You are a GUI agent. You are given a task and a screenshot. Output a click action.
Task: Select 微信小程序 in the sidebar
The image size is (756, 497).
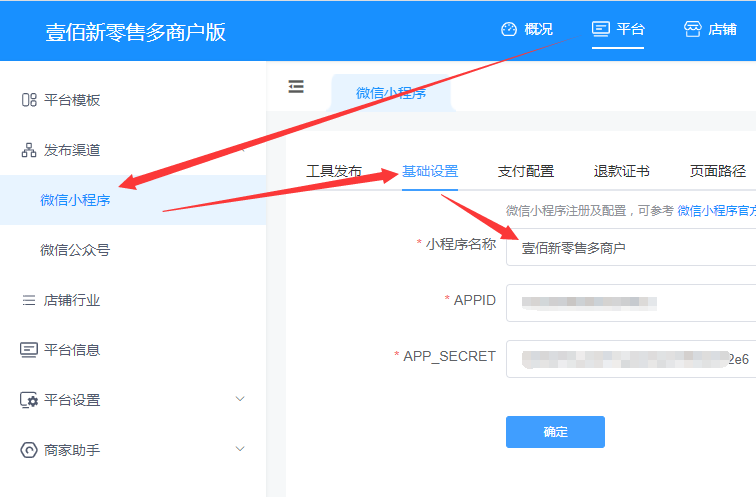133,200
